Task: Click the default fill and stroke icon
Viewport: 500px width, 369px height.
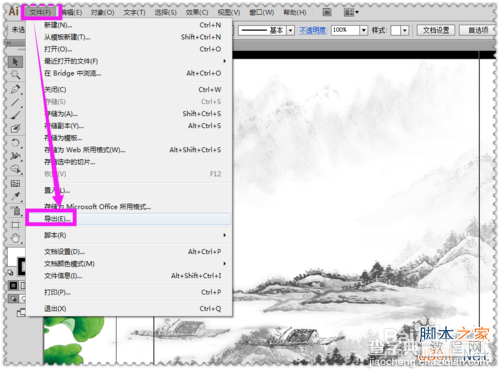Action: pyautogui.click(x=11, y=272)
